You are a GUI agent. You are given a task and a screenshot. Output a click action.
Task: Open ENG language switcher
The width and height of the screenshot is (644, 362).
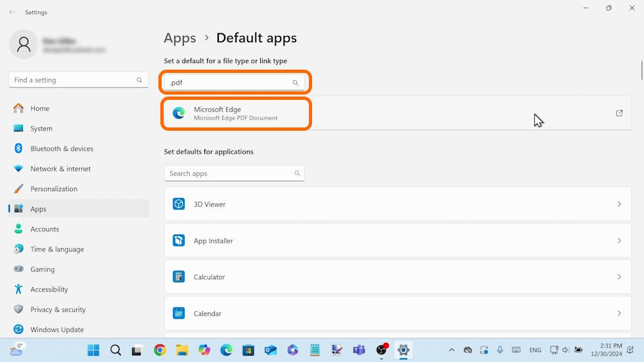535,350
